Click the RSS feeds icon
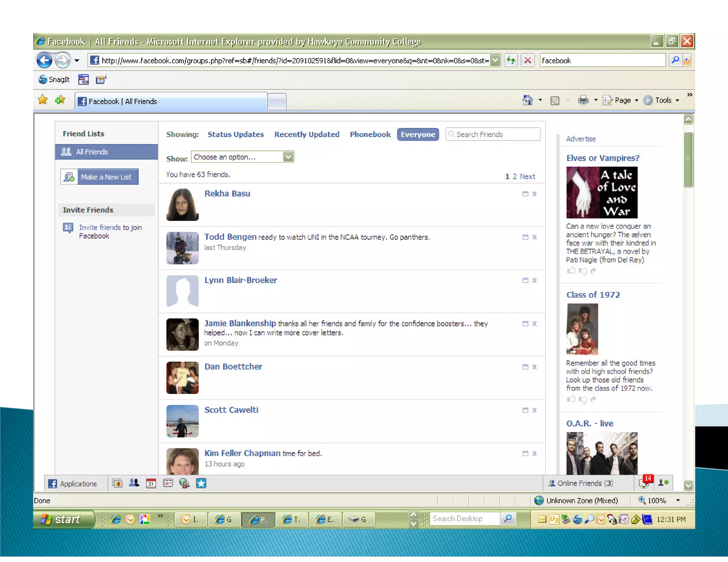 pos(555,101)
